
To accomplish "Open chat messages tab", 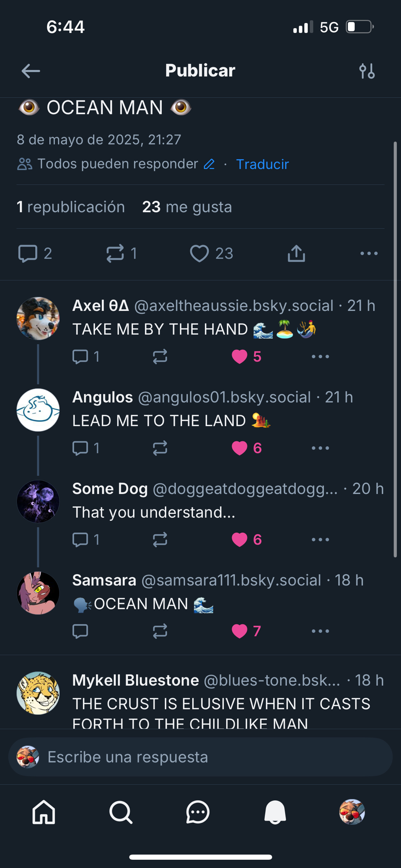I will (x=198, y=812).
